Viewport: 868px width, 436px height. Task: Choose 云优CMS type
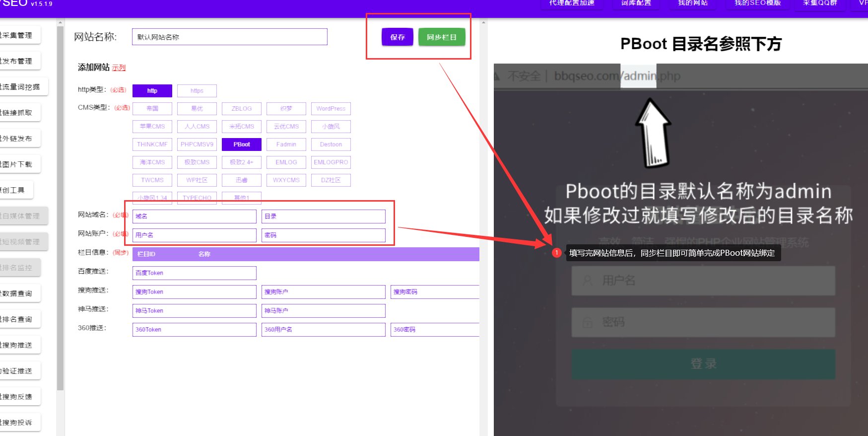[x=286, y=127]
